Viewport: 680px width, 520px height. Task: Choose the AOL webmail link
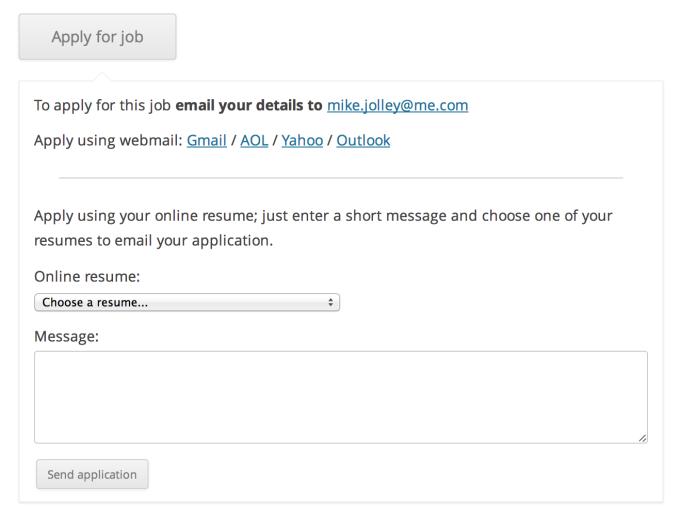coord(254,141)
